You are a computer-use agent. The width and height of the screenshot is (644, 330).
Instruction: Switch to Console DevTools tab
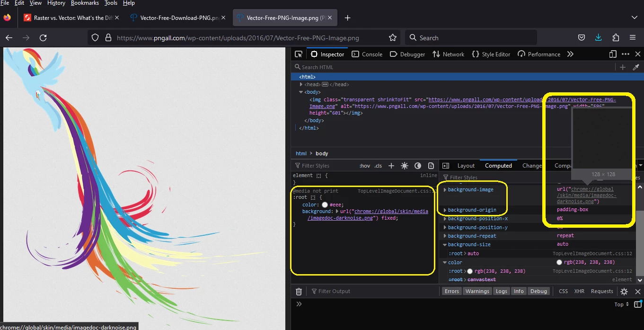click(367, 54)
